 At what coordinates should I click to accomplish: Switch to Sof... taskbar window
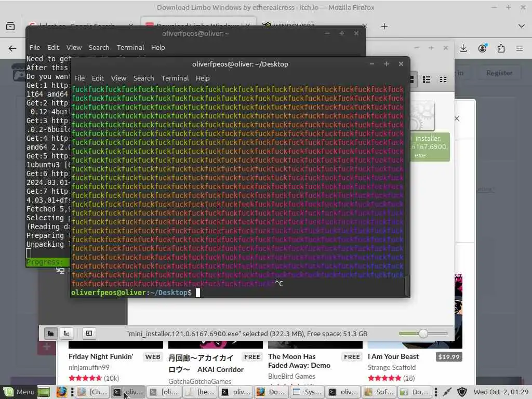379,392
